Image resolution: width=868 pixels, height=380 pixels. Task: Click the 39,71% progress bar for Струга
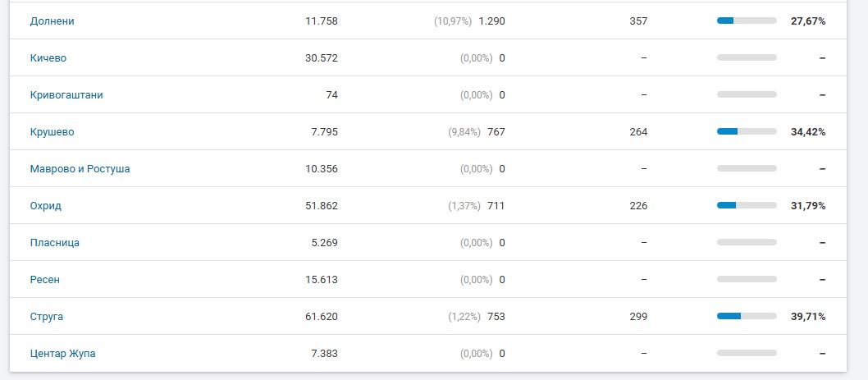[747, 316]
